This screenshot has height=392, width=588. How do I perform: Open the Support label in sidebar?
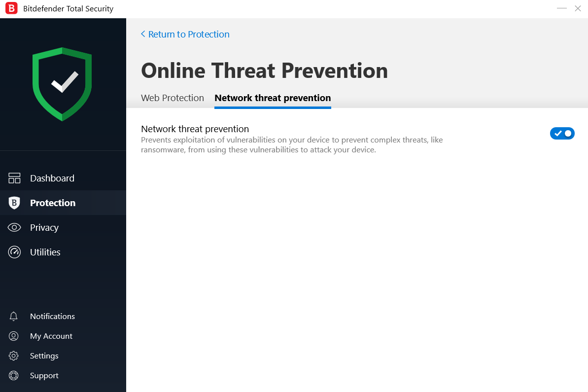tap(44, 376)
